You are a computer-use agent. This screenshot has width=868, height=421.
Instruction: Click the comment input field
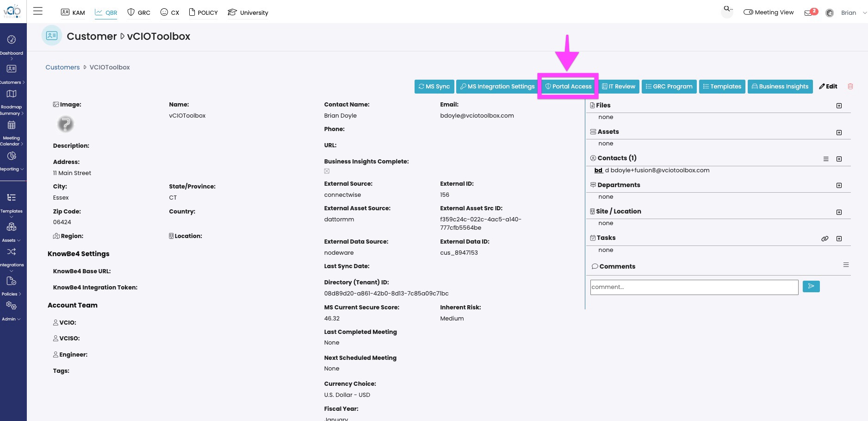(x=694, y=287)
